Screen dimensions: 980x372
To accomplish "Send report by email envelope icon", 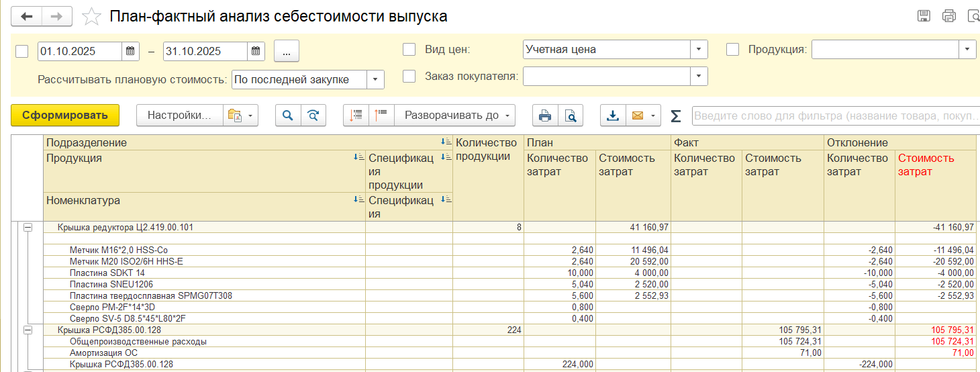I will click(x=636, y=115).
